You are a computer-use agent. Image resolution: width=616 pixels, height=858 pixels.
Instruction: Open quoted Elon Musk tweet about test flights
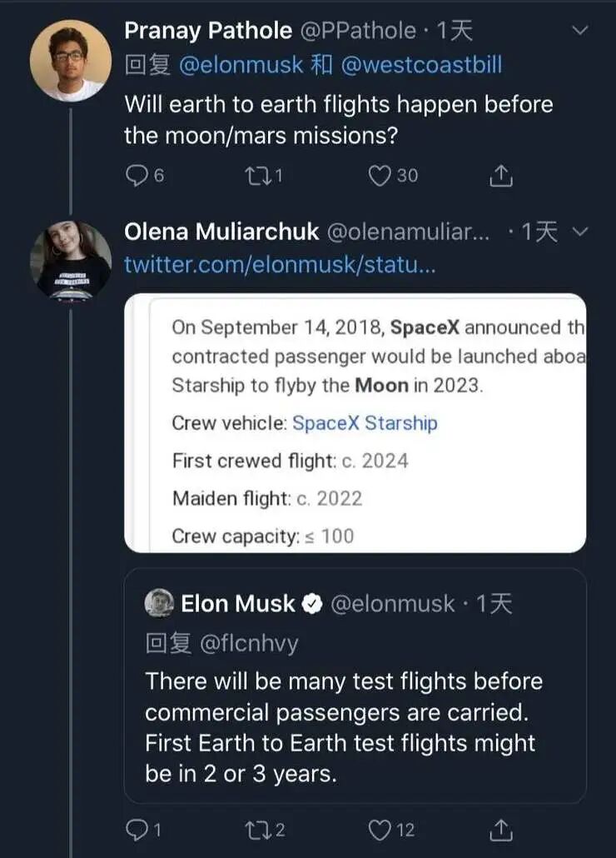pos(343,726)
